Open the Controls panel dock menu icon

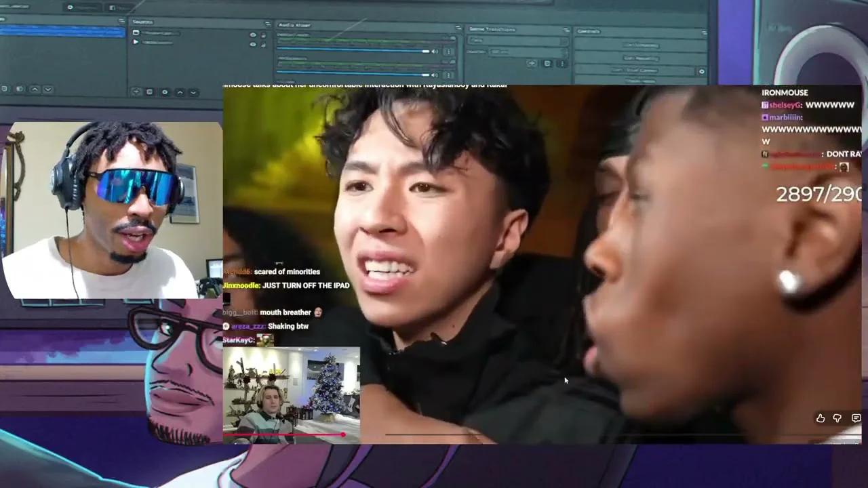[704, 33]
